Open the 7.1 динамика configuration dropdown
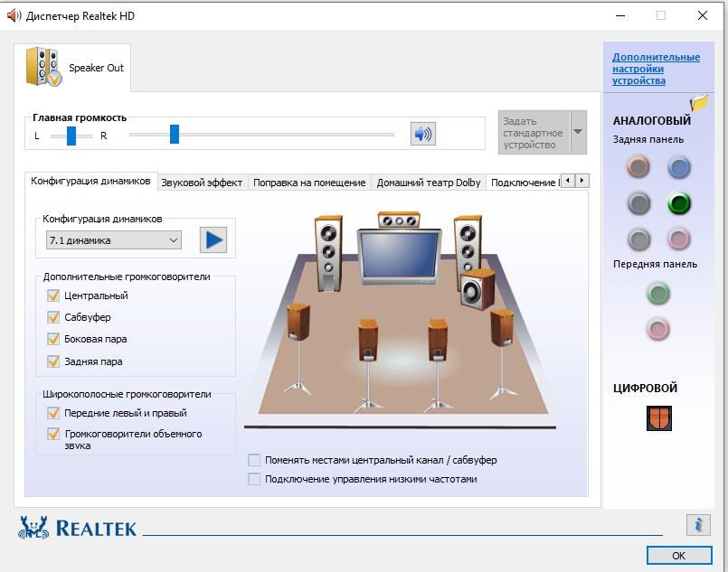The width and height of the screenshot is (728, 572). [x=114, y=240]
